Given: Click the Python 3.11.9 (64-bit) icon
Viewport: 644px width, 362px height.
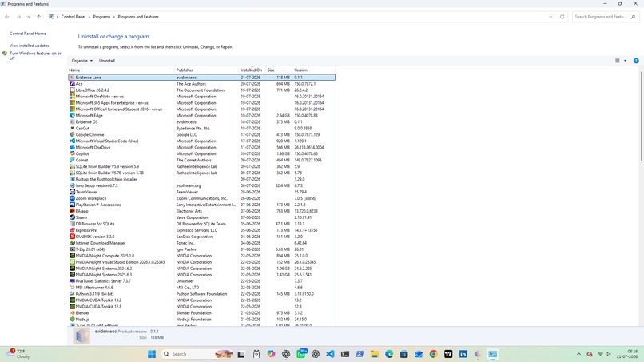Looking at the screenshot, I should point(72,294).
